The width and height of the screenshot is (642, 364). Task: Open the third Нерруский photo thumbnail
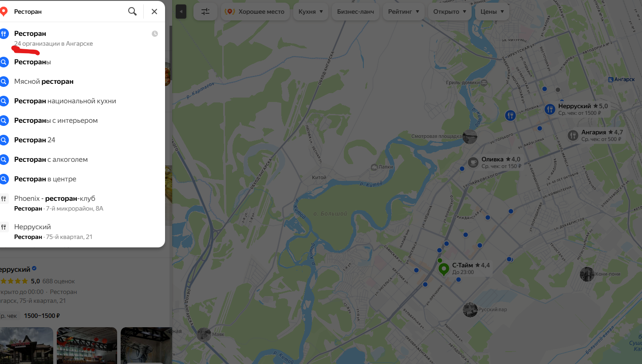click(x=146, y=345)
